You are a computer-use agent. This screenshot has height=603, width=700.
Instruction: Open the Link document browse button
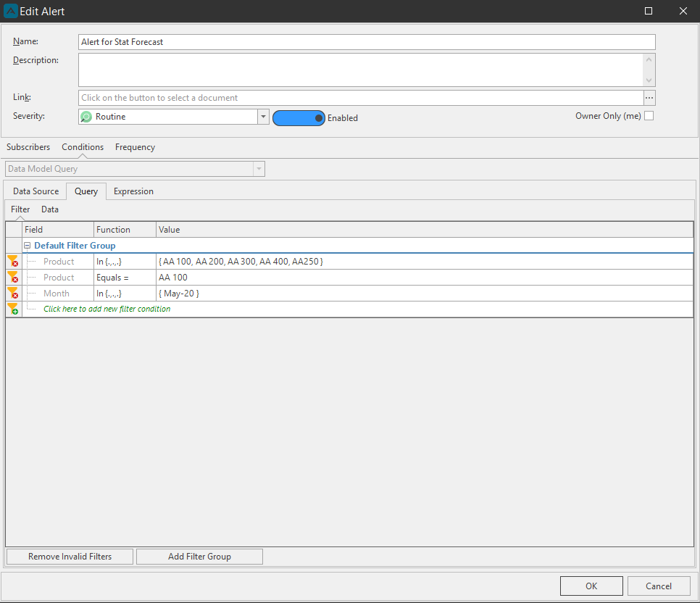pos(649,98)
